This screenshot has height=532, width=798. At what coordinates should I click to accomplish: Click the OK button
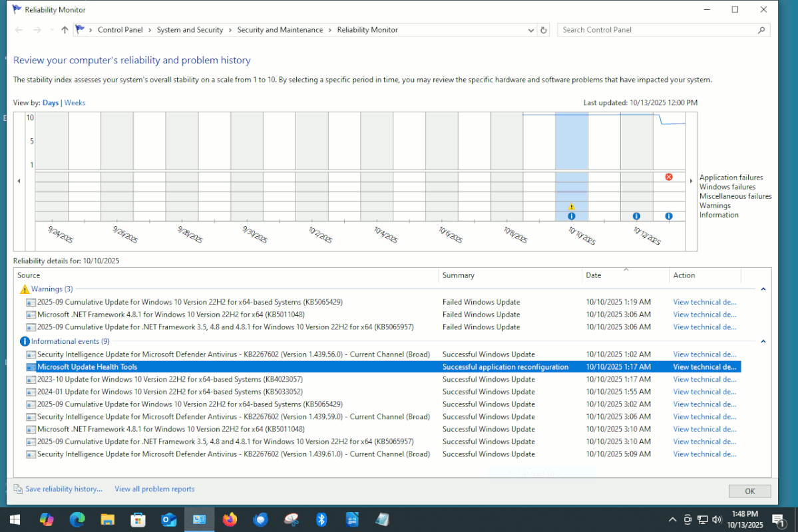[749, 491]
